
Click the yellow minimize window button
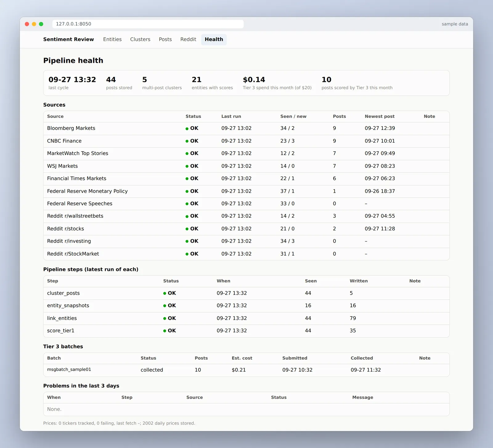(x=34, y=24)
